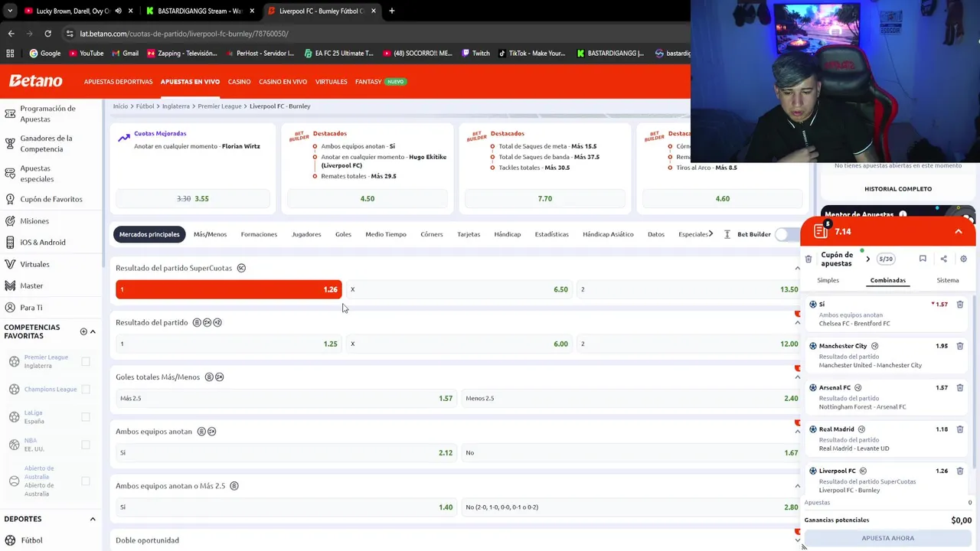Mute the Lucky Brown tab audio
980x551 pixels.
point(118,11)
